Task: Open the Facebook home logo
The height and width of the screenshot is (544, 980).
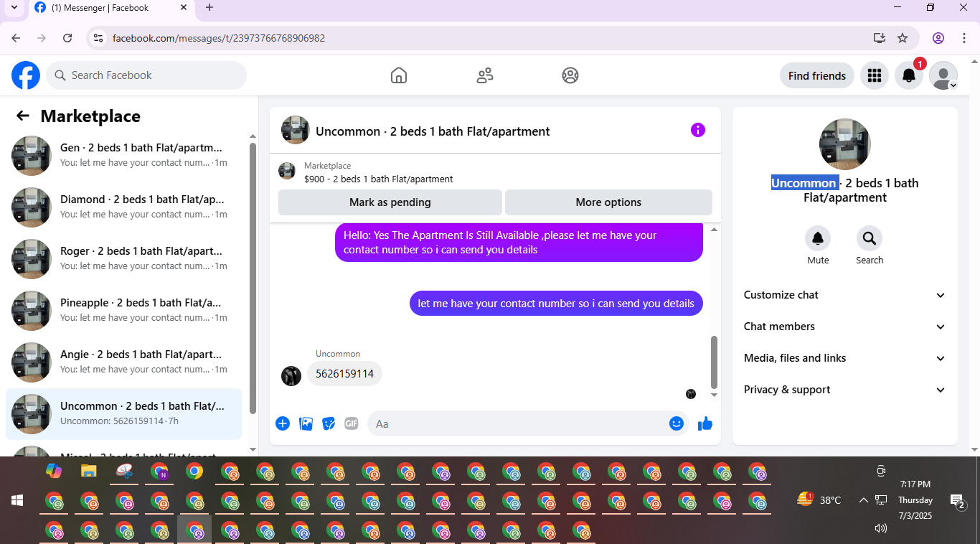Action: tap(26, 75)
